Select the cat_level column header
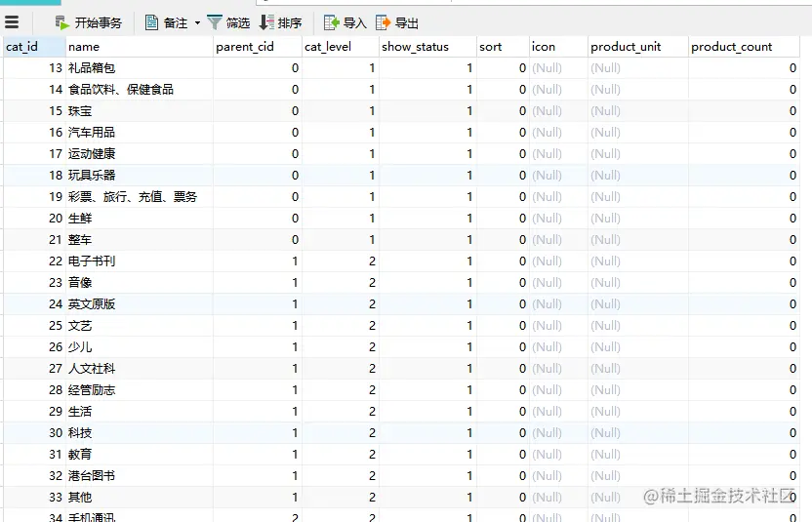This screenshot has height=522, width=812. pos(341,47)
